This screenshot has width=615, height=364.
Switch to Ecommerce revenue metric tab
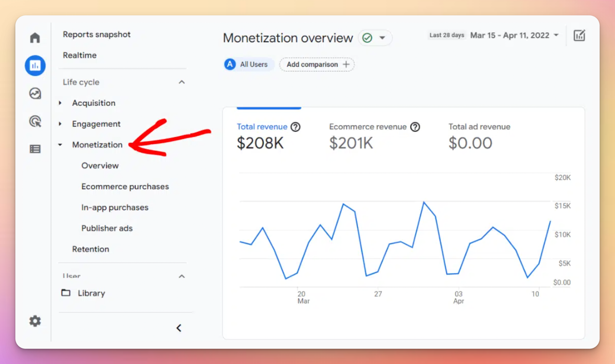point(367,127)
